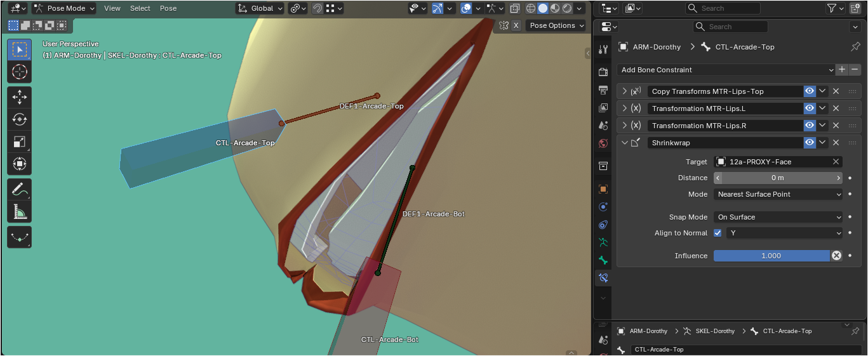Select the Measure tool
868x356 pixels.
(19, 211)
